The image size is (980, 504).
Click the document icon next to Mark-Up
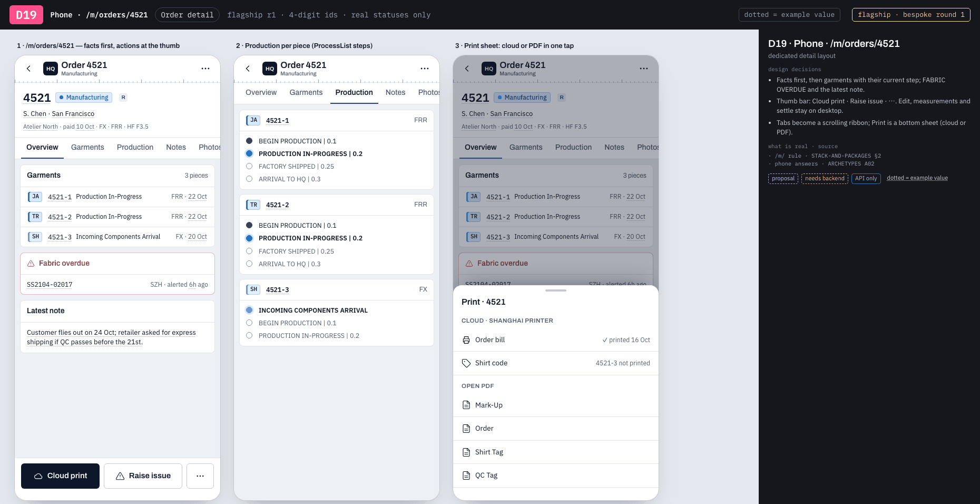[x=466, y=405]
